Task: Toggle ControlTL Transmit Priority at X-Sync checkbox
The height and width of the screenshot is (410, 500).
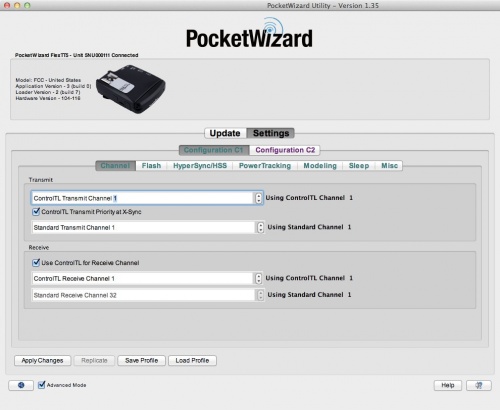Action: point(36,211)
